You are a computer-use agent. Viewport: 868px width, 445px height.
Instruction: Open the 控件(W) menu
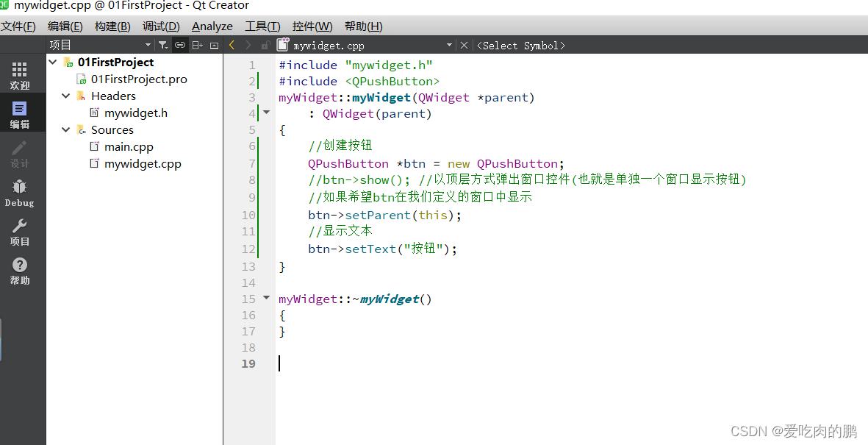click(x=313, y=26)
